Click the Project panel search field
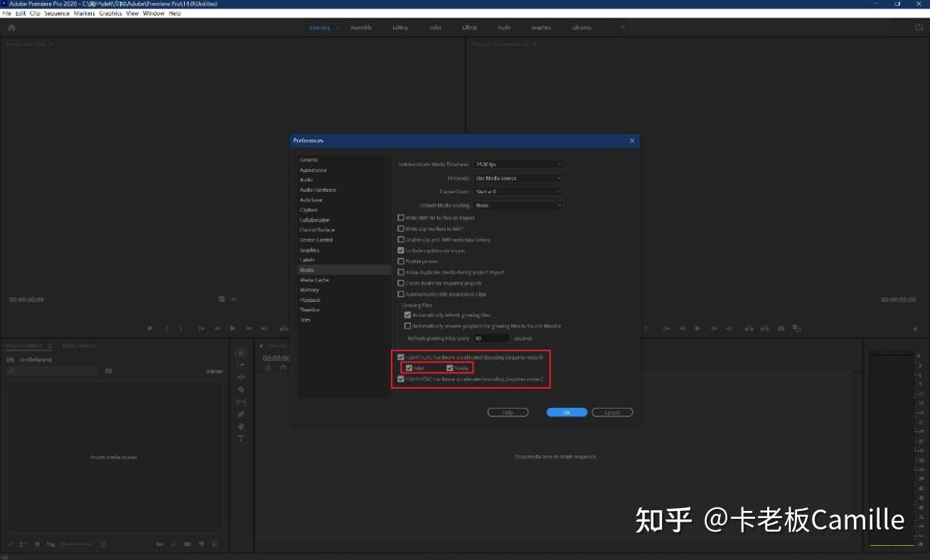Screen dimensions: 930x560 (x=52, y=371)
